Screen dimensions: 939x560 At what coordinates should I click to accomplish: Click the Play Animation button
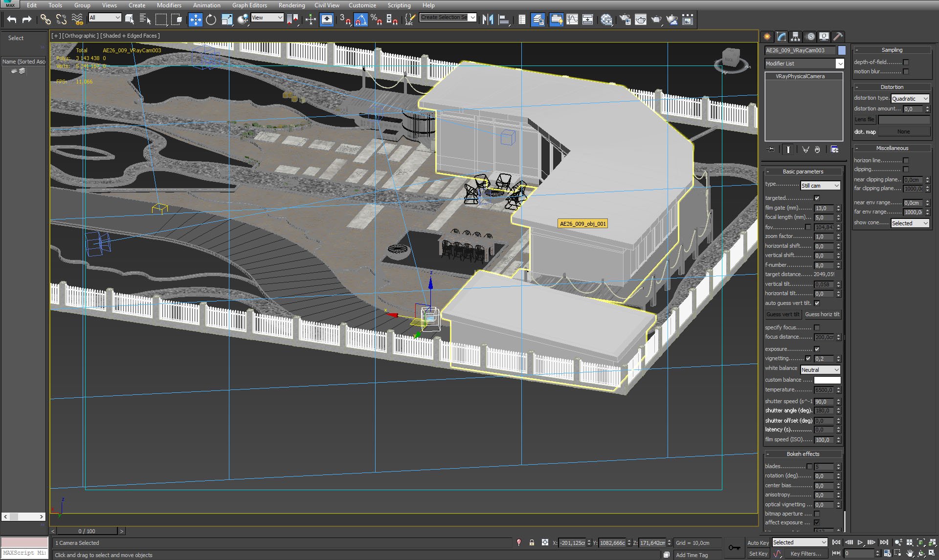[860, 542]
